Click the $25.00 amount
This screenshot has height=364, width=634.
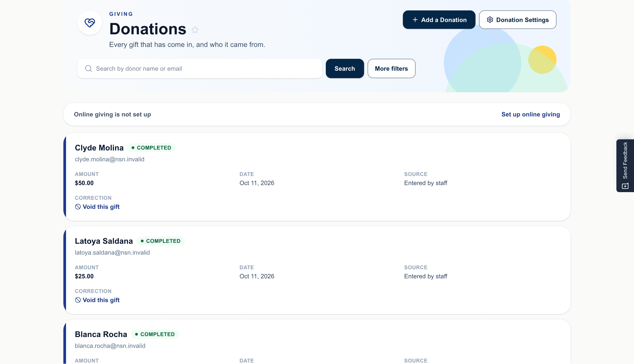click(x=84, y=276)
